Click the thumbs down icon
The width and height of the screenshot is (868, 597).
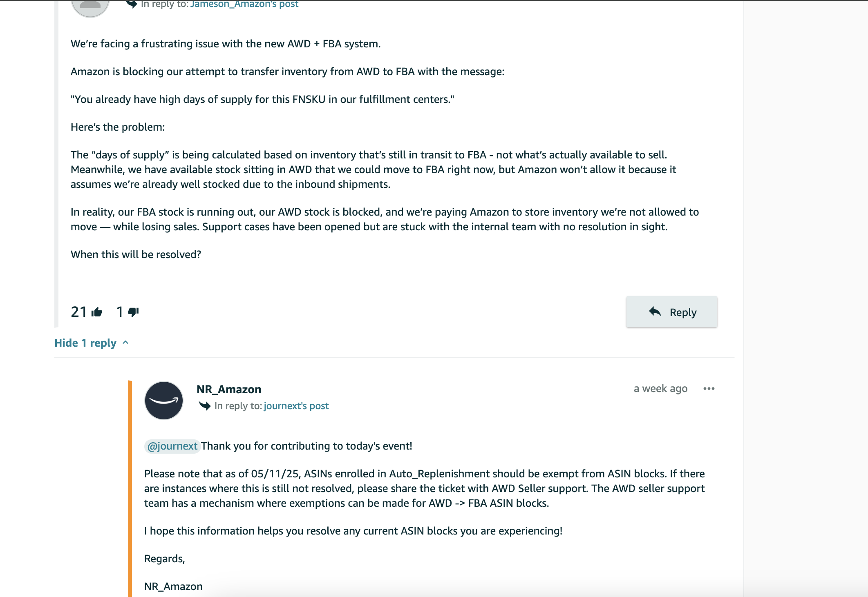(x=133, y=312)
